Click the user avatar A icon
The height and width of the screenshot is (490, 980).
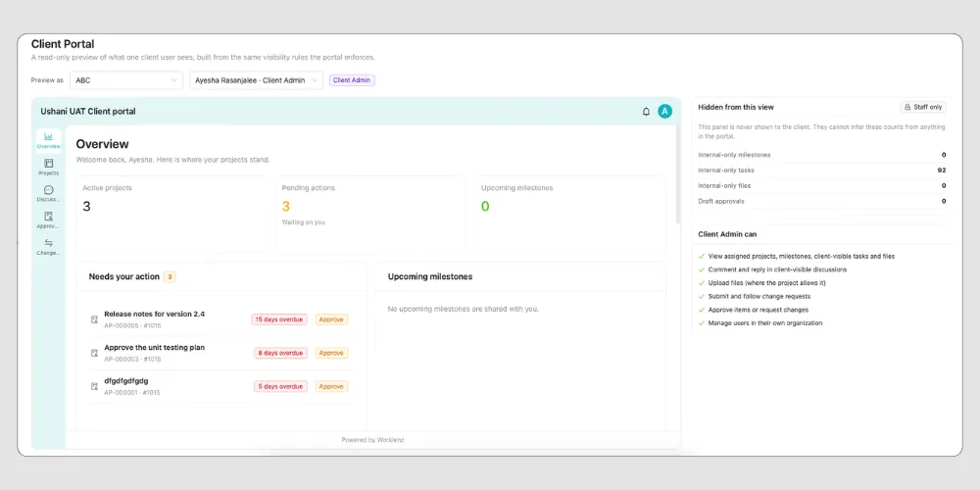(x=665, y=112)
